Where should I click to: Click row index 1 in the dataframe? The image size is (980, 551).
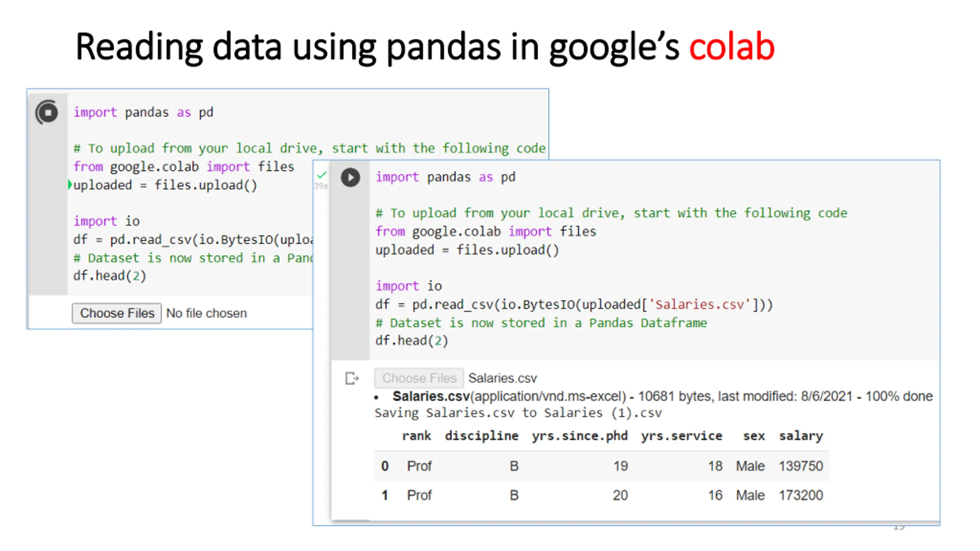[385, 495]
